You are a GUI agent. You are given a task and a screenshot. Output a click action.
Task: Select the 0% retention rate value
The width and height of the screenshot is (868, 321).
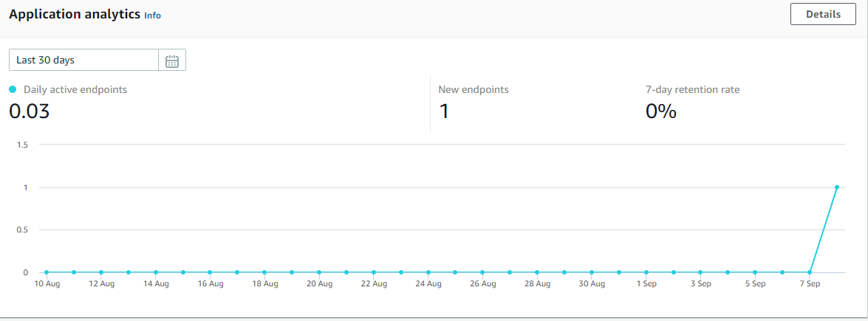tap(661, 111)
